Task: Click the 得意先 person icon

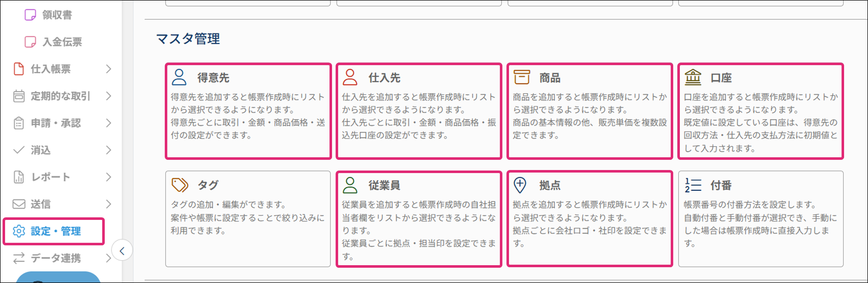Action: (x=179, y=77)
